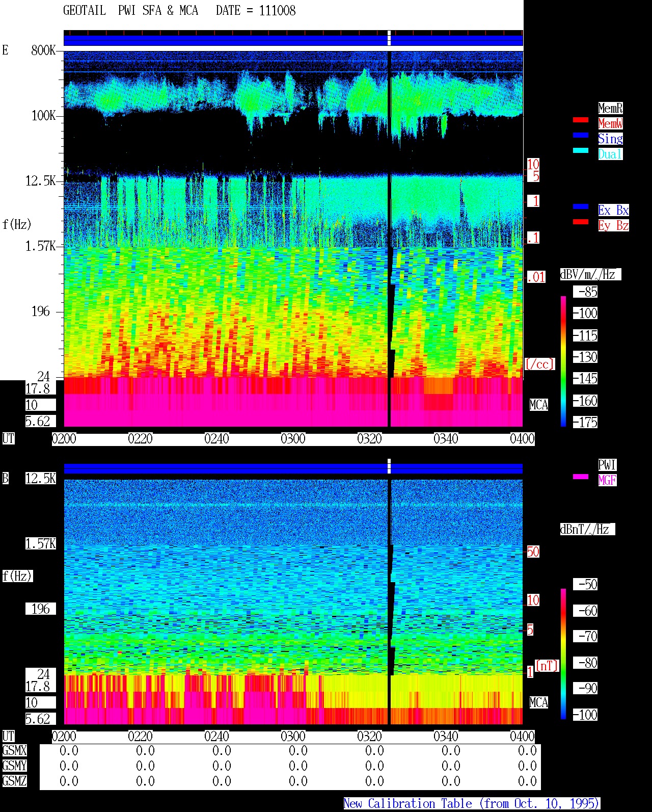Image resolution: width=652 pixels, height=812 pixels.
Task: Click the 'MemW' legend label
Action: coord(610,123)
